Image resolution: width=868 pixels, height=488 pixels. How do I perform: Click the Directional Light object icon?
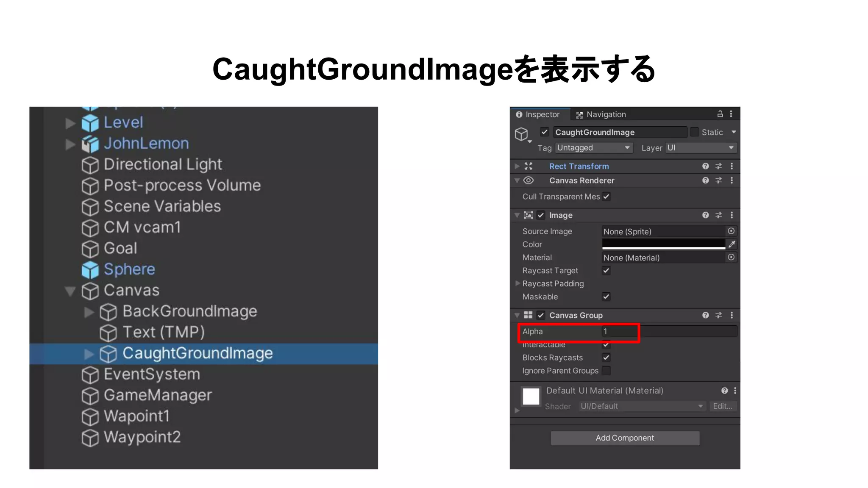click(x=90, y=165)
